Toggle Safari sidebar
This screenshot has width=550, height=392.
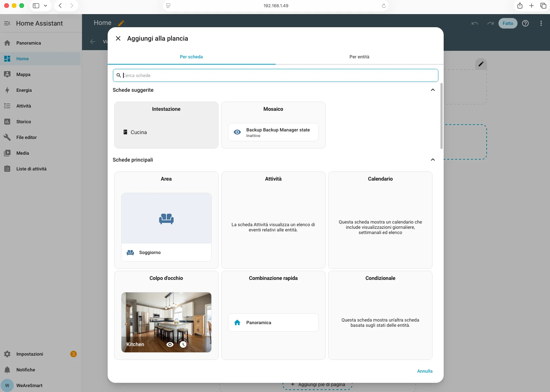point(36,6)
